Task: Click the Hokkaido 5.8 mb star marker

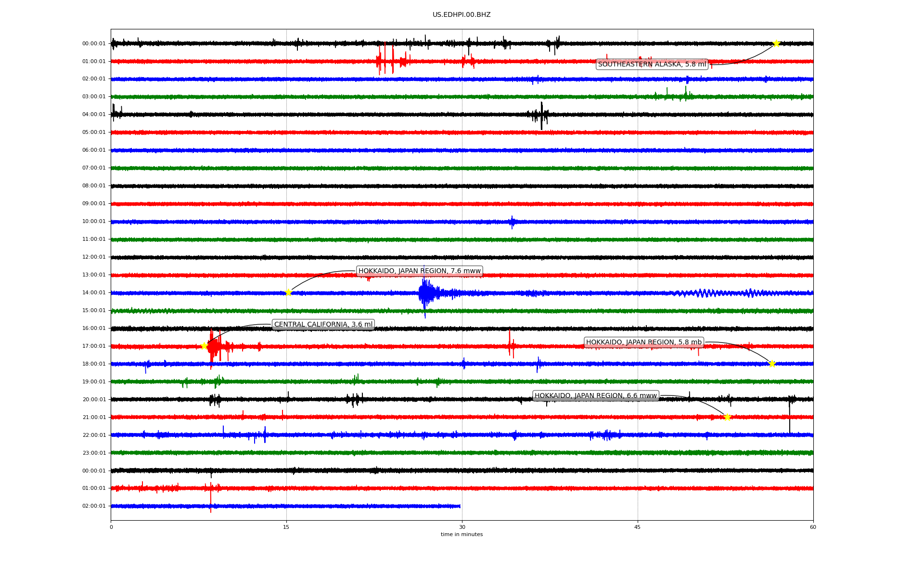Action: (772, 364)
